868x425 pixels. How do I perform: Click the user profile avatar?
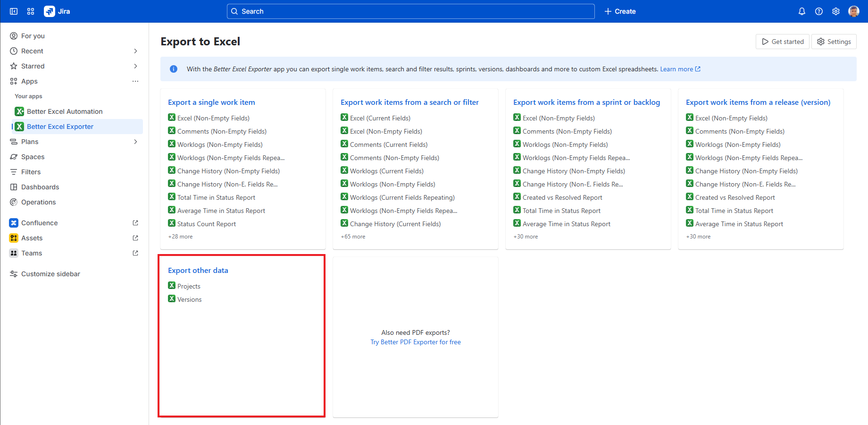pos(853,11)
